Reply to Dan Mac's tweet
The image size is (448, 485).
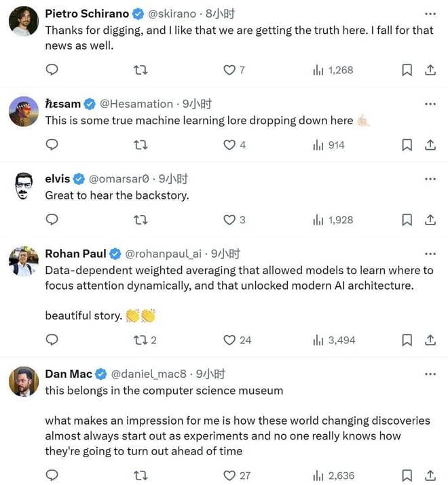[x=52, y=476]
